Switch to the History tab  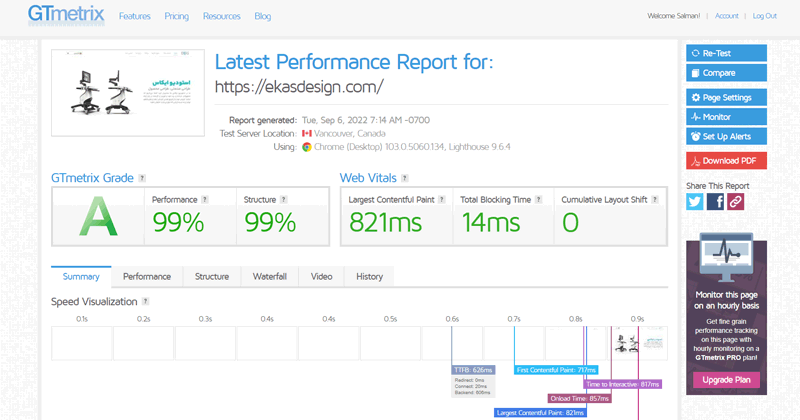click(x=369, y=276)
